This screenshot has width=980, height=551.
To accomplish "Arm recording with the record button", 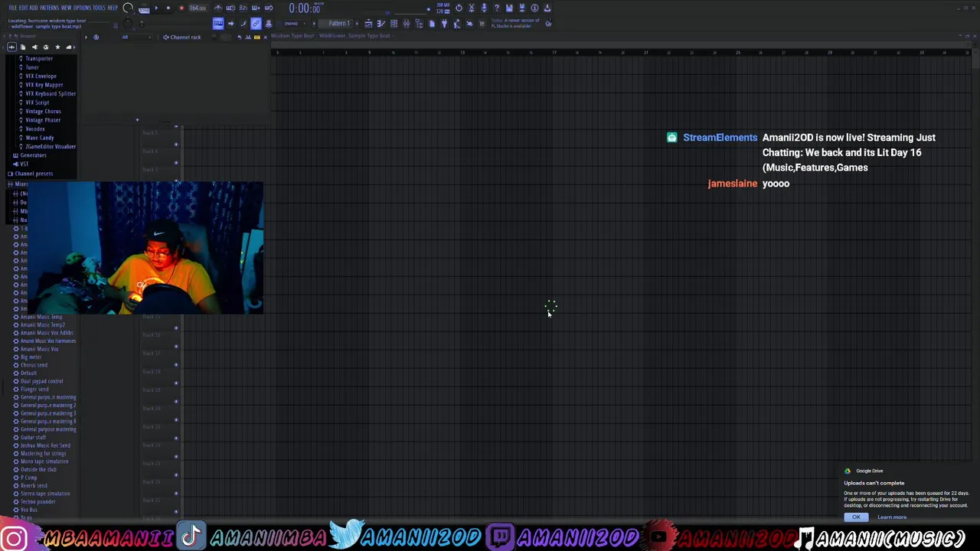I will pos(181,8).
